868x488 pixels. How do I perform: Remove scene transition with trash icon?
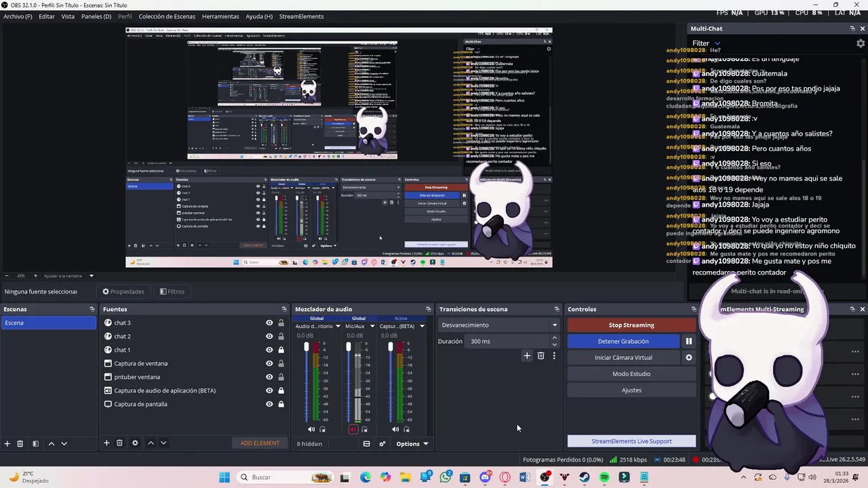point(540,356)
